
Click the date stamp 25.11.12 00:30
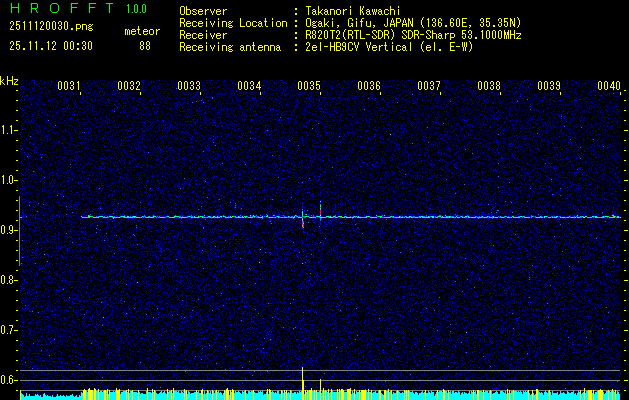point(51,46)
